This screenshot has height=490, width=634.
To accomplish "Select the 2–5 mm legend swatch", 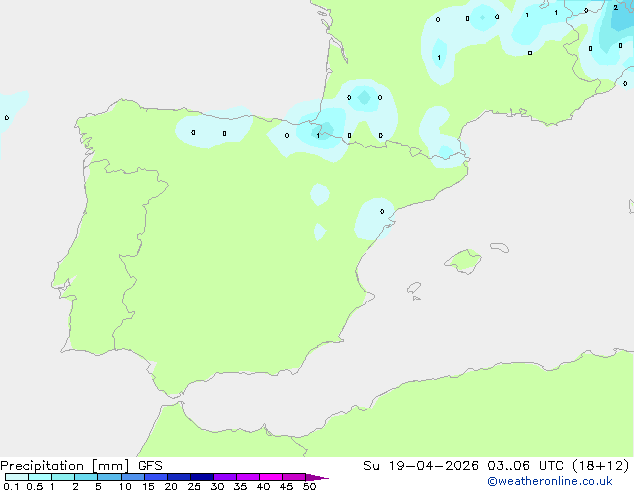I will pyautogui.click(x=86, y=477).
